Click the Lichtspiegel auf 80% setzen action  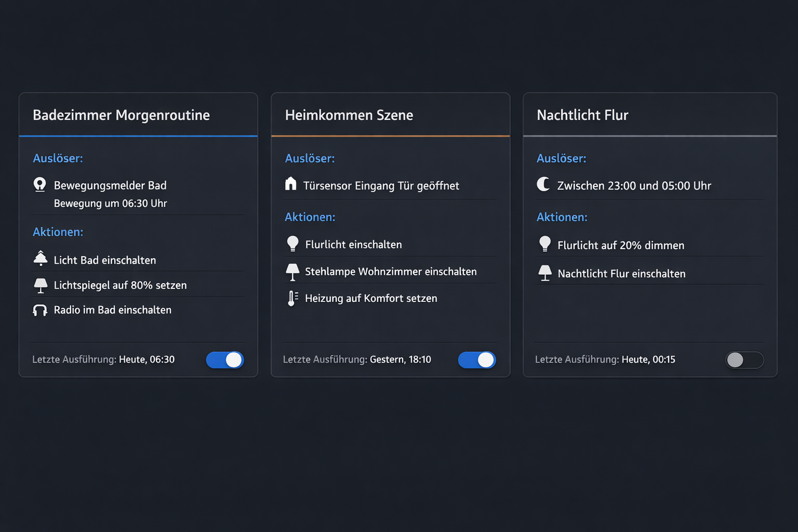coord(121,285)
